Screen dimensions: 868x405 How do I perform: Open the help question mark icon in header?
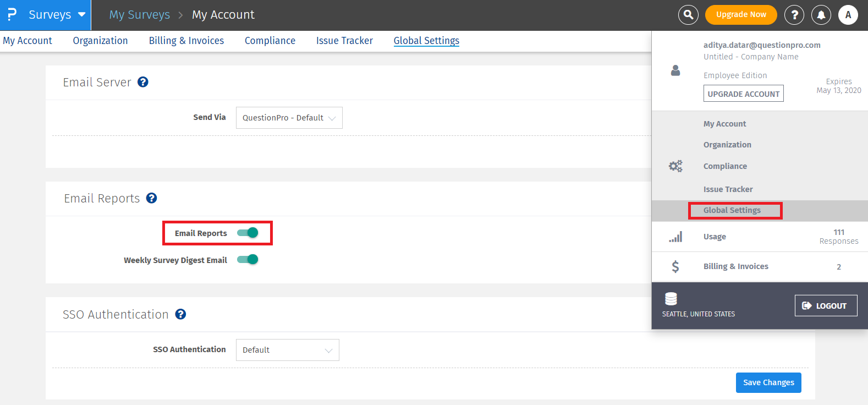794,15
